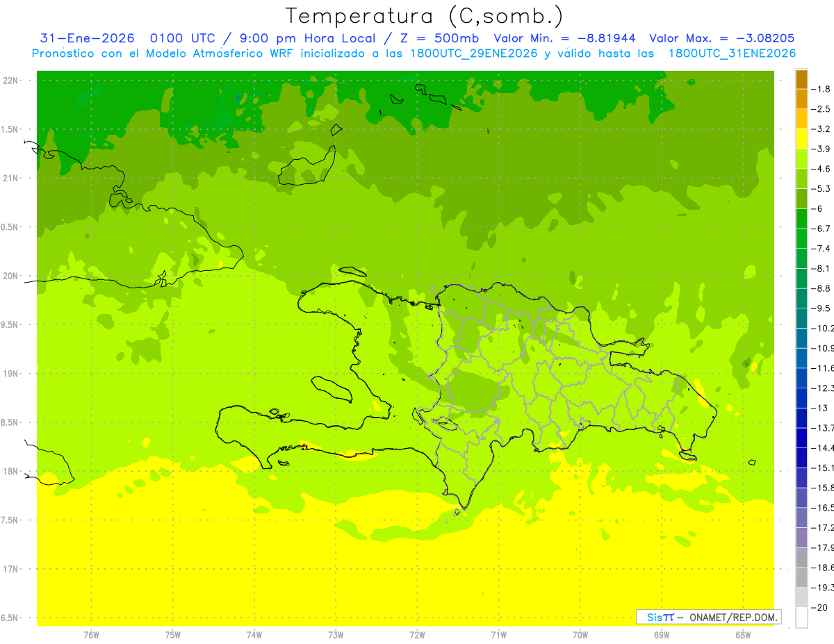Click the "21N" latitude label
Image resolution: width=834 pixels, height=644 pixels.
pyautogui.click(x=11, y=179)
